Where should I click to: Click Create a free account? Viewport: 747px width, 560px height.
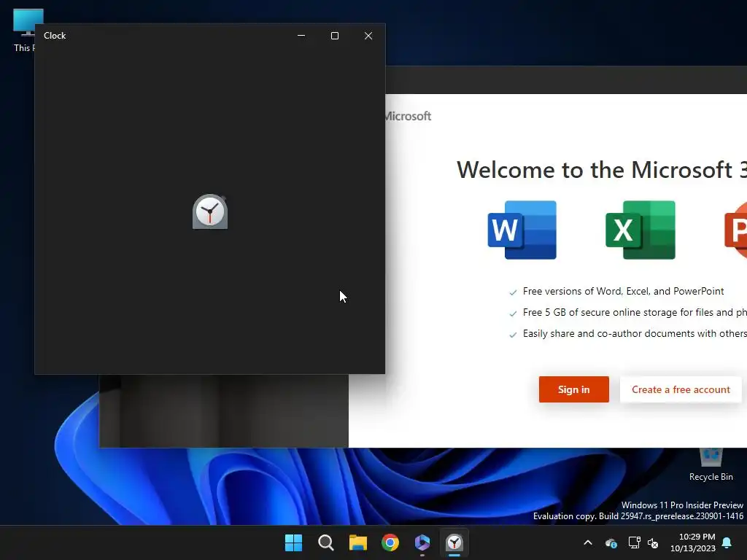681,389
